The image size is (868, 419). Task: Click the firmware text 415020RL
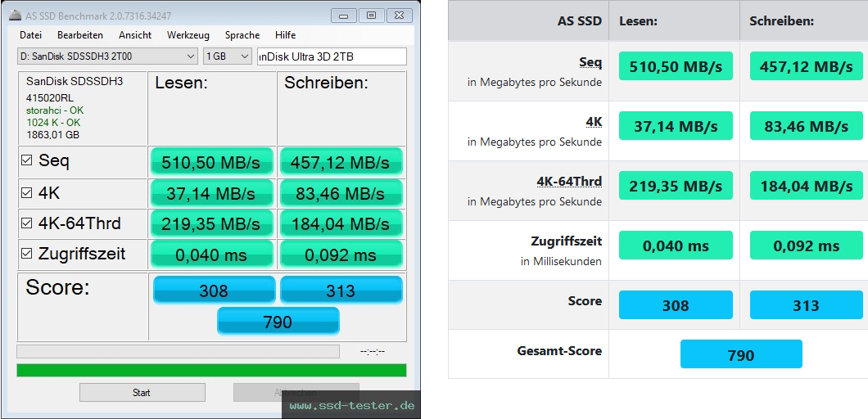point(51,98)
